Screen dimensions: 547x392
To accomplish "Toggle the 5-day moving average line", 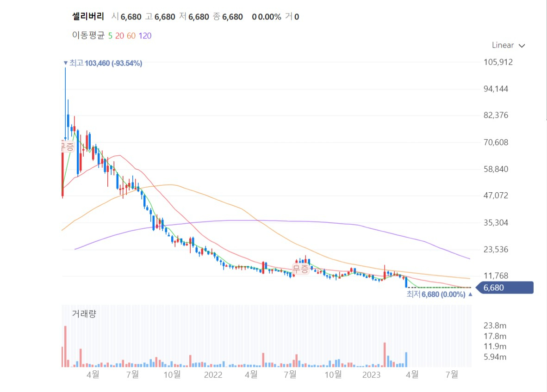I will coord(110,36).
